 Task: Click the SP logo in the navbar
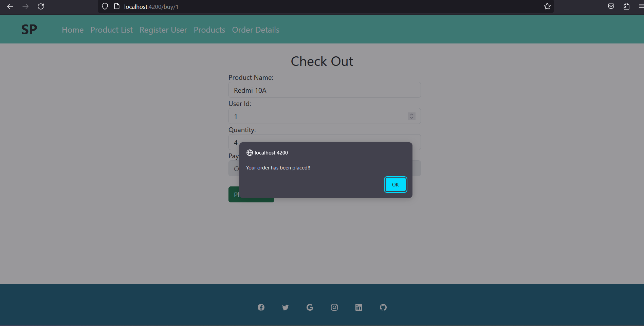(x=29, y=29)
